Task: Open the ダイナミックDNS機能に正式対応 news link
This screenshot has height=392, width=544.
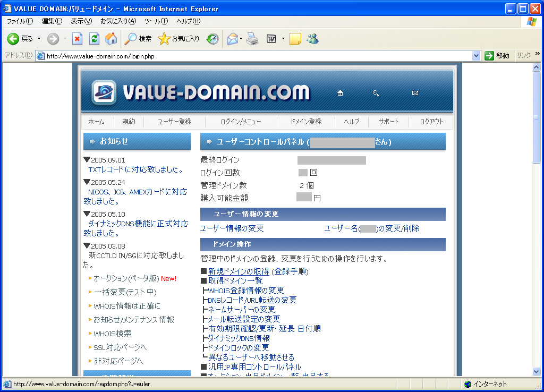Action: (136, 228)
